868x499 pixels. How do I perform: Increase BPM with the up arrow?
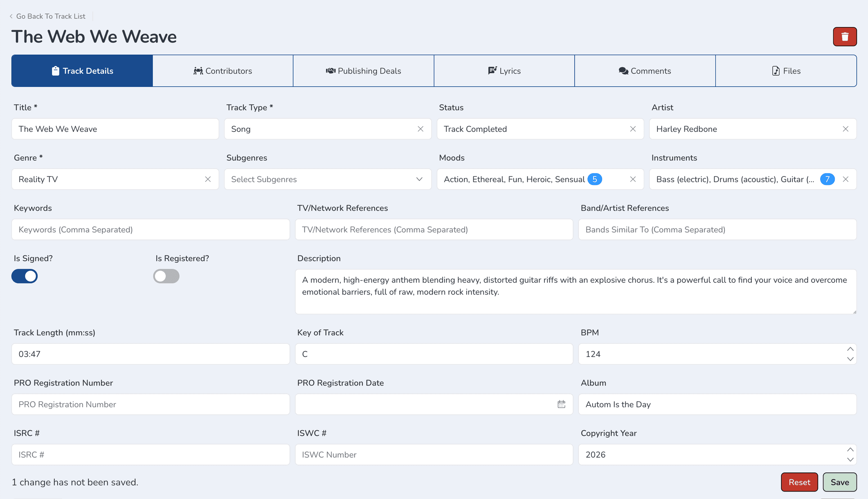(850, 349)
